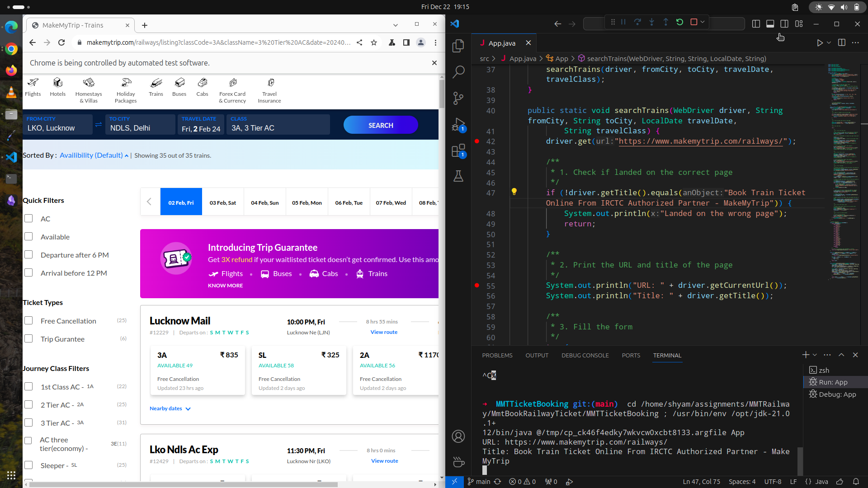Open the Testing flask icon view
868x488 pixels.
pos(458,176)
